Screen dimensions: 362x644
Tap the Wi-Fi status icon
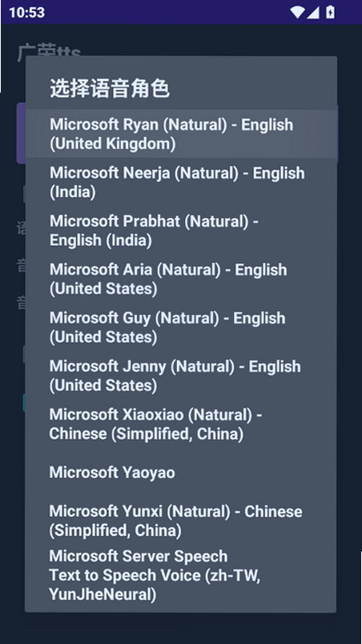(297, 12)
